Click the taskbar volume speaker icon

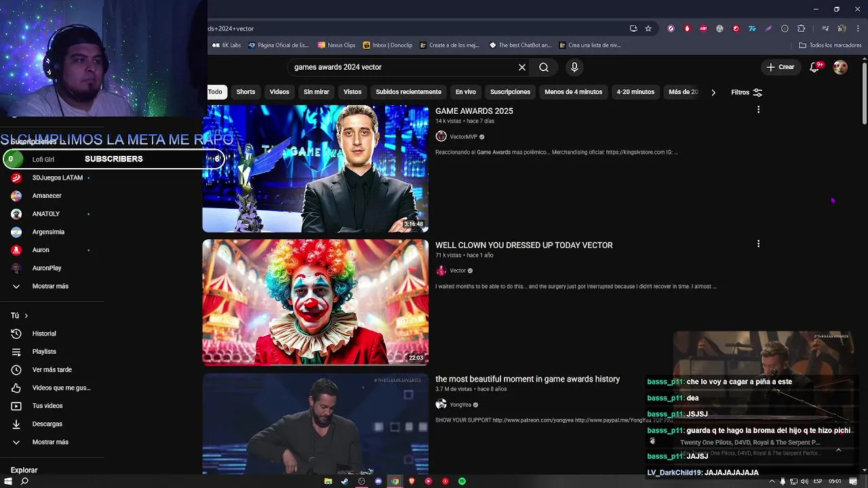coord(804,481)
